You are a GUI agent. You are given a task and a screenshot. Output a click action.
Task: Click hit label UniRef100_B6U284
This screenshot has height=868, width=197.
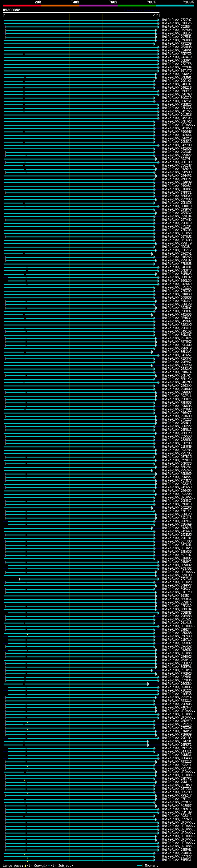[176, 467]
